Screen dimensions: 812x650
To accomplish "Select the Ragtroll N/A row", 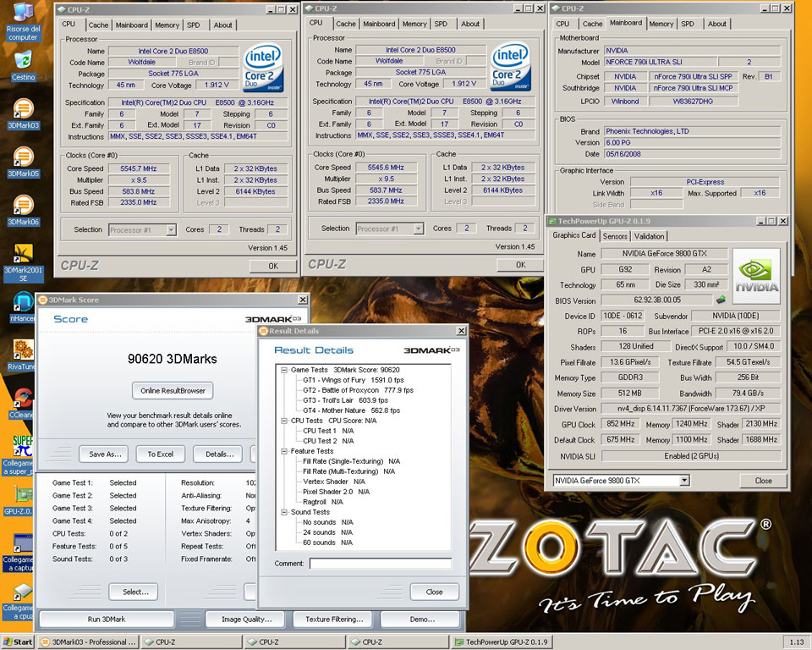I will point(323,502).
